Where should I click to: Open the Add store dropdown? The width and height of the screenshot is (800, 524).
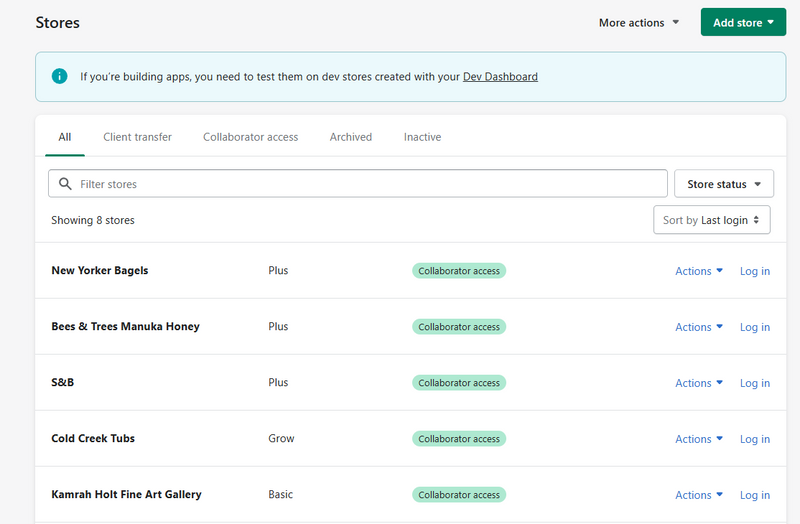[743, 22]
